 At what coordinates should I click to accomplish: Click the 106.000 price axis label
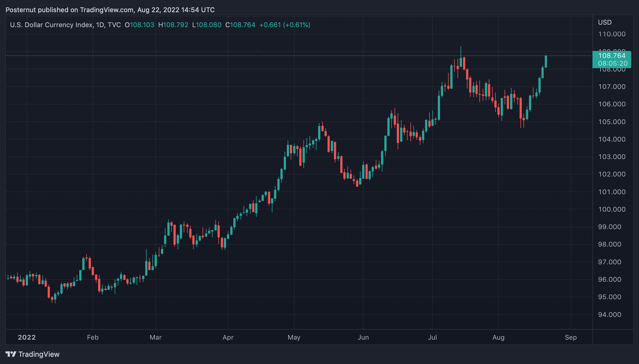[612, 104]
